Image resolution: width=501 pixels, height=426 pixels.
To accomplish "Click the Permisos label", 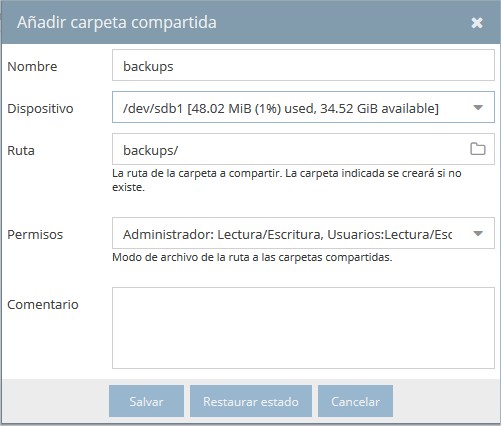I will pyautogui.click(x=35, y=235).
